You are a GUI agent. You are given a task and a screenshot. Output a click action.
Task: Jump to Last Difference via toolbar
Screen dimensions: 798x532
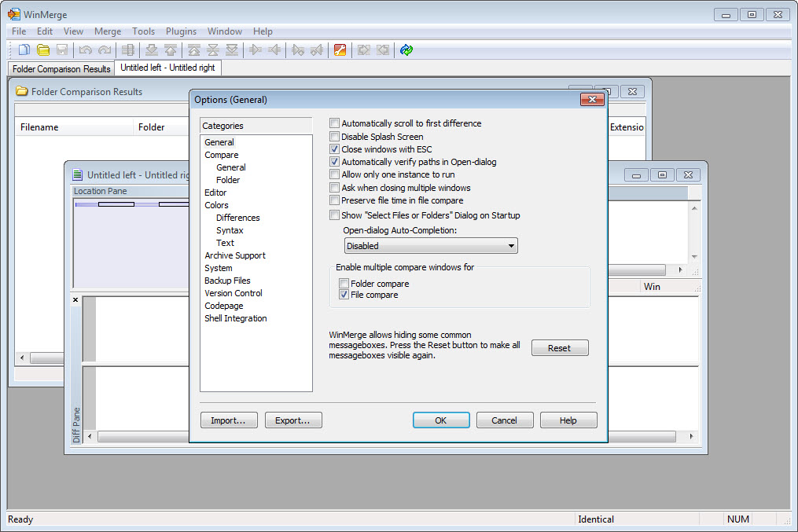tap(232, 50)
